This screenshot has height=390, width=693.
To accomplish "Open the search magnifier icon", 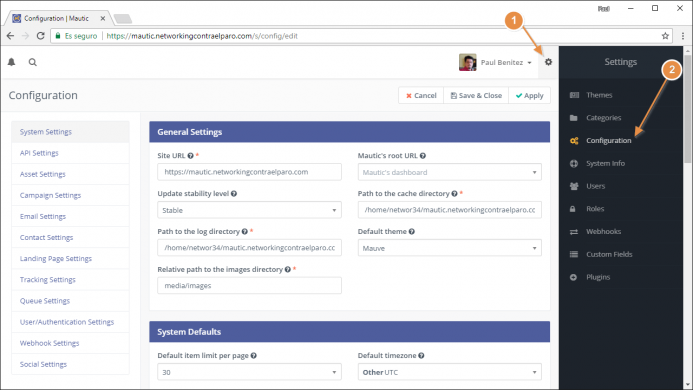I will (33, 62).
